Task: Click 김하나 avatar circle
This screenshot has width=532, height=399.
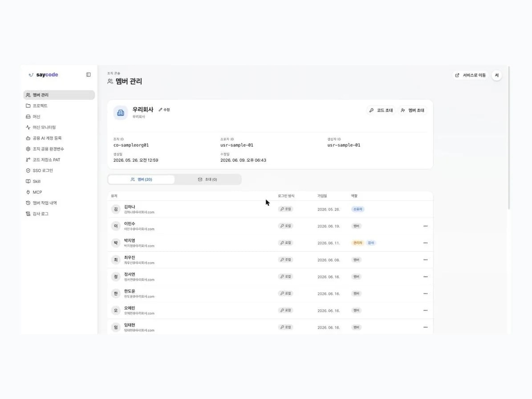Action: click(x=116, y=209)
